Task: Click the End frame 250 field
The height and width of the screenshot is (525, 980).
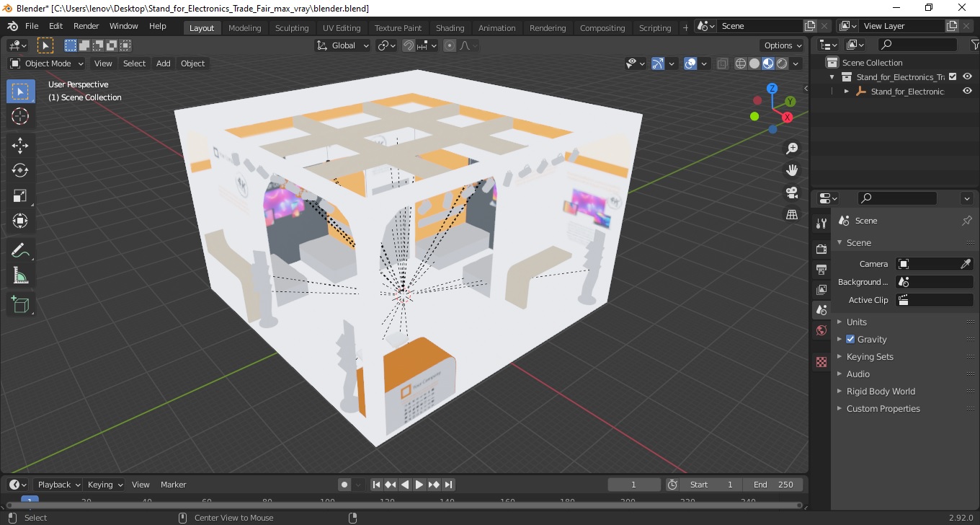Action: coord(773,485)
